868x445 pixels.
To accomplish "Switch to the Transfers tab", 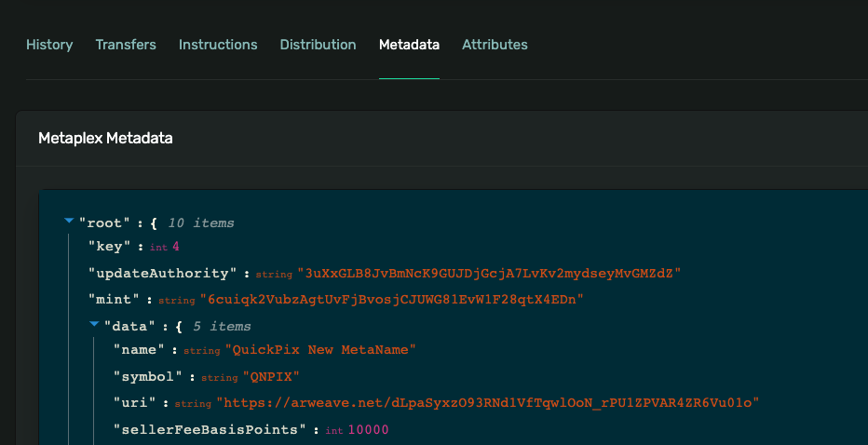I will point(126,45).
